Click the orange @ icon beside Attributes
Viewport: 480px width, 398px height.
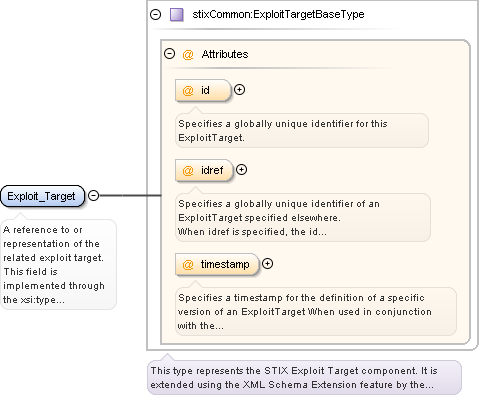[x=188, y=54]
